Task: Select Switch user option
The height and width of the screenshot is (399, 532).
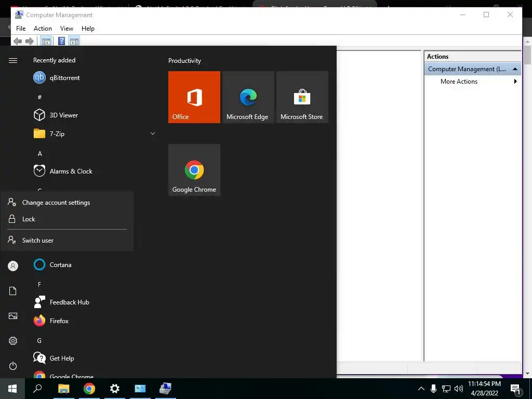Action: coord(67,240)
